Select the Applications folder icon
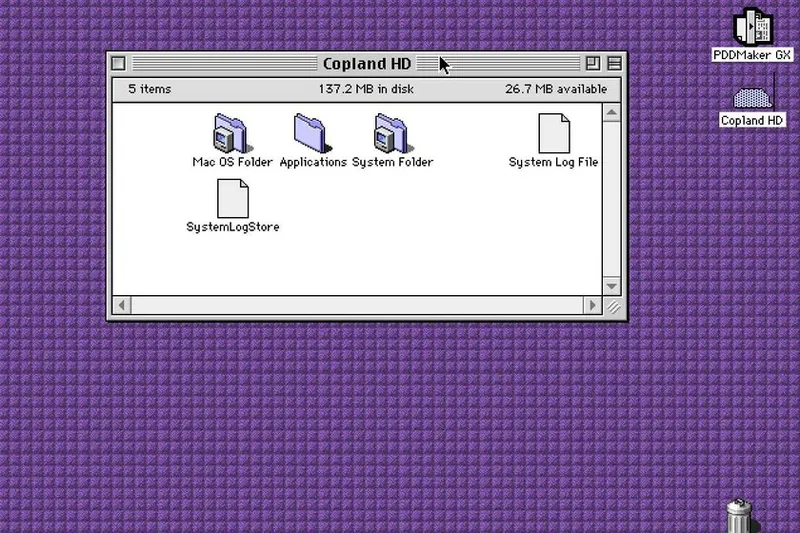800x533 pixels. (x=312, y=133)
